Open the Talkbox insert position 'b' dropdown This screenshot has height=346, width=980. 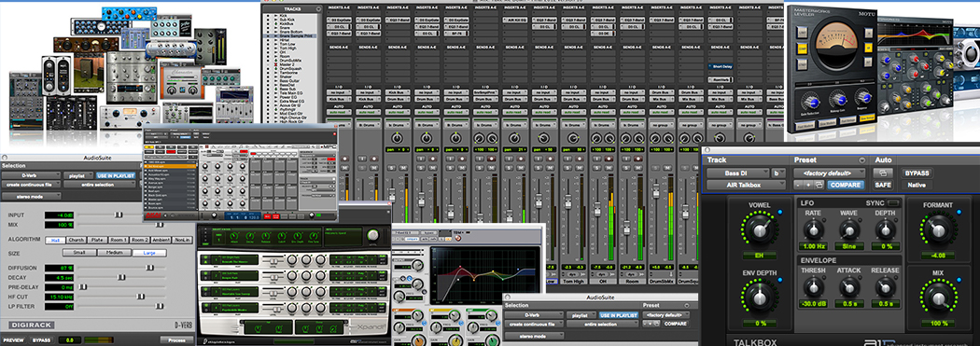pos(778,173)
